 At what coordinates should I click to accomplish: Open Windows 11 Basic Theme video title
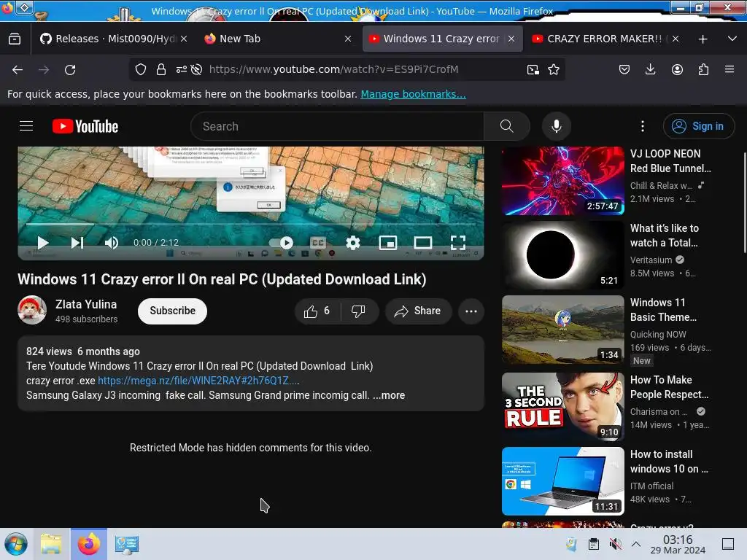point(663,310)
